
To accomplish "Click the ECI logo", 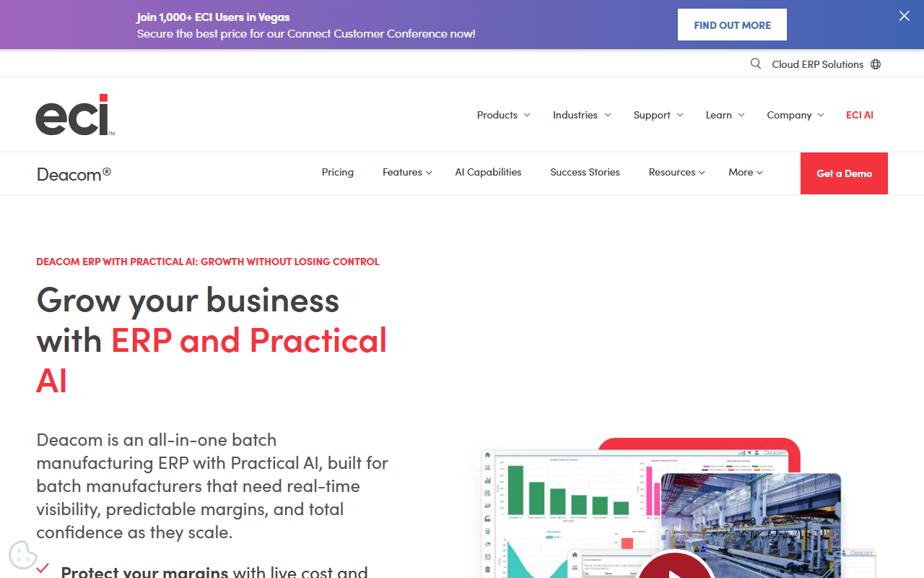I will 75,115.
